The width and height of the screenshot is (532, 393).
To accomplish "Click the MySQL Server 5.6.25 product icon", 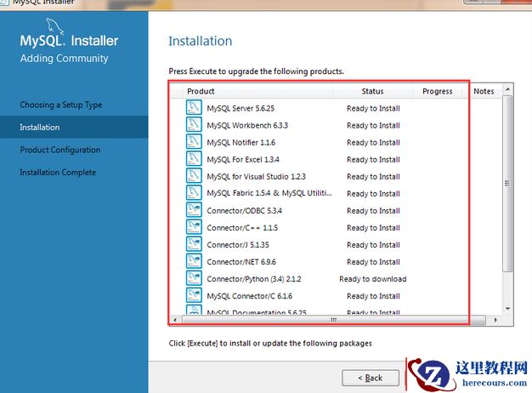I will click(x=194, y=107).
